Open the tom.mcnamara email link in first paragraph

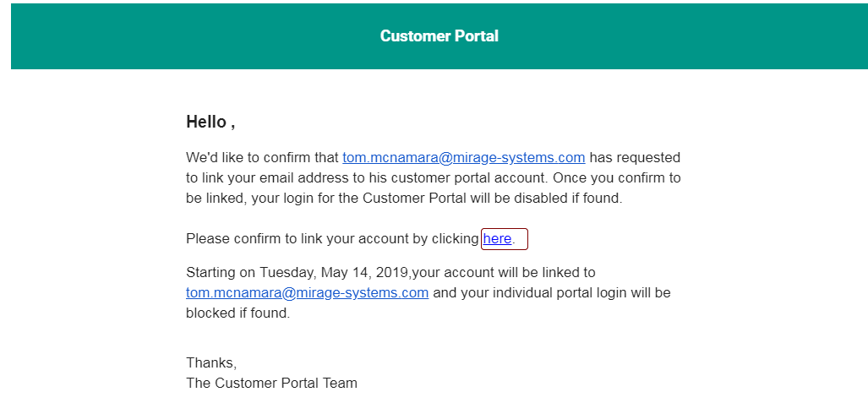tap(463, 158)
